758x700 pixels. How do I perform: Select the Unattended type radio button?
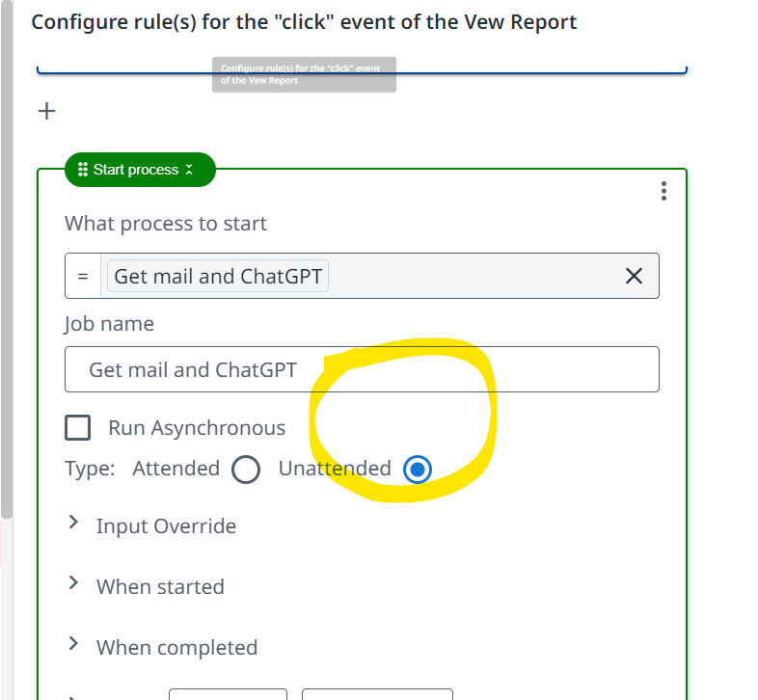point(418,470)
